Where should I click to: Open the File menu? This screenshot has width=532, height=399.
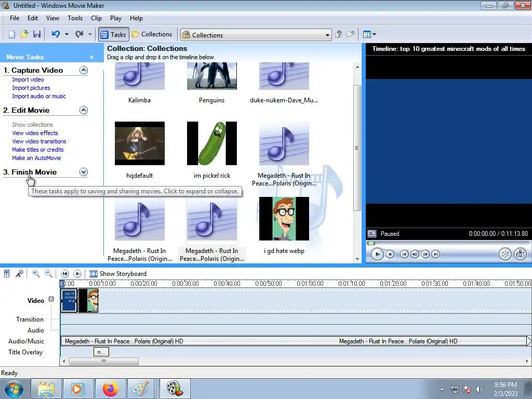15,18
